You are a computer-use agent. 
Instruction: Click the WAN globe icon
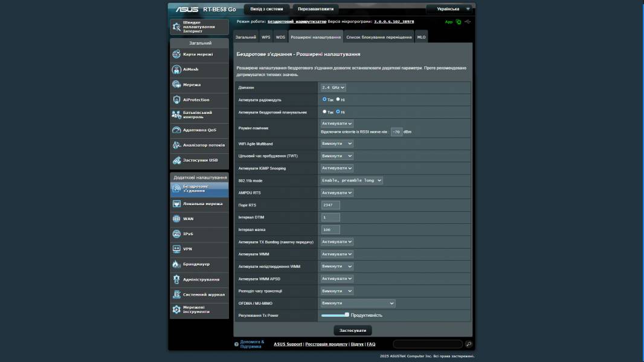[176, 218]
